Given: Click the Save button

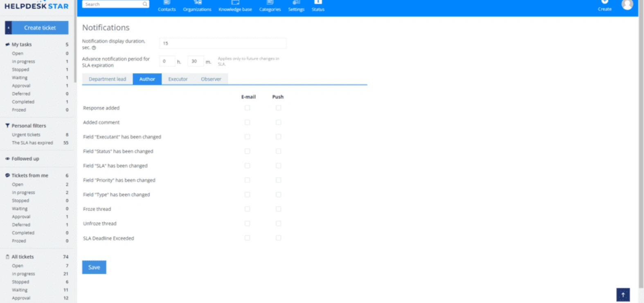Looking at the screenshot, I should [x=94, y=267].
